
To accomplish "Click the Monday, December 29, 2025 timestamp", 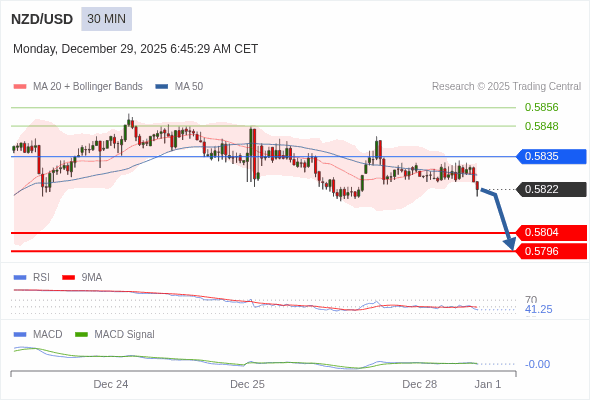I will tap(135, 49).
